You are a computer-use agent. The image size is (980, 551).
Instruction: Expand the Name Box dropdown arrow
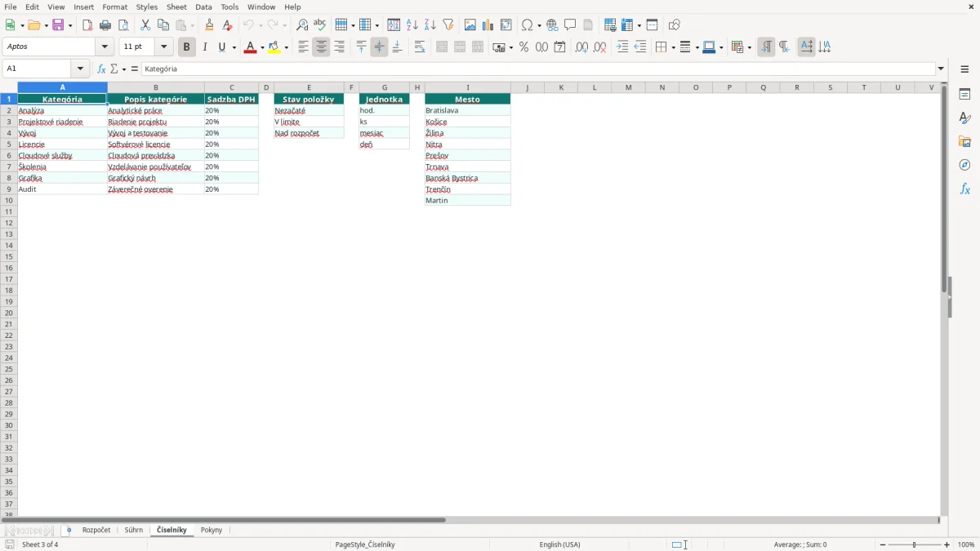[x=80, y=69]
